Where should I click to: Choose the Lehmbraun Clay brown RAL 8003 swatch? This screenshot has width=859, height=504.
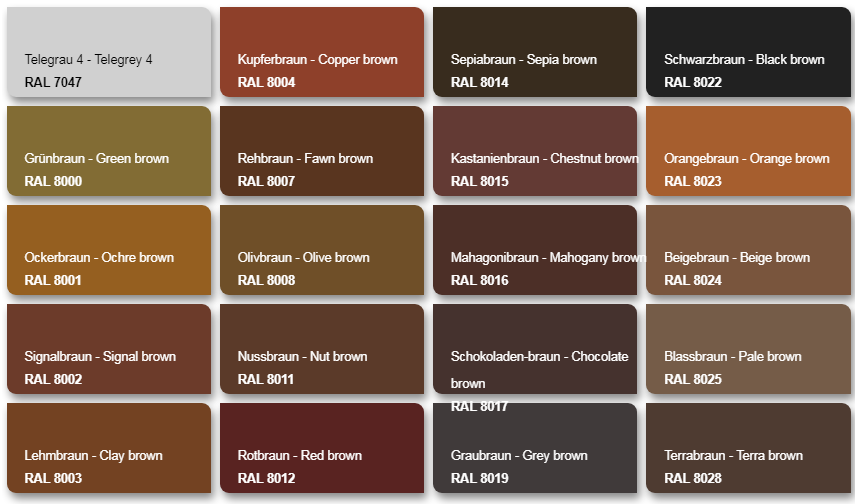109,449
